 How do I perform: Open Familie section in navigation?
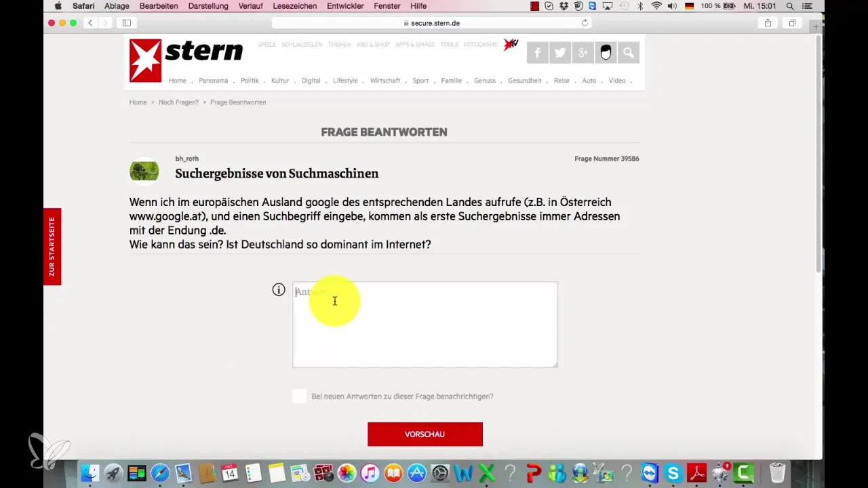[x=451, y=81]
